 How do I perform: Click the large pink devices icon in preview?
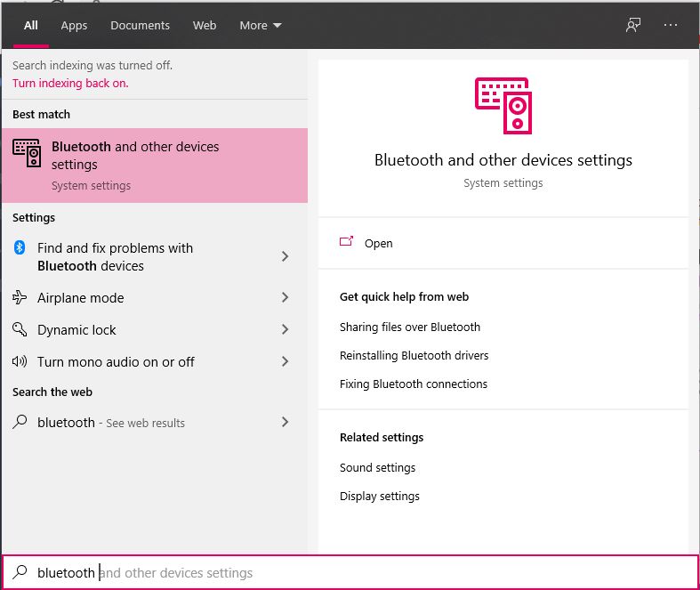pyautogui.click(x=503, y=106)
